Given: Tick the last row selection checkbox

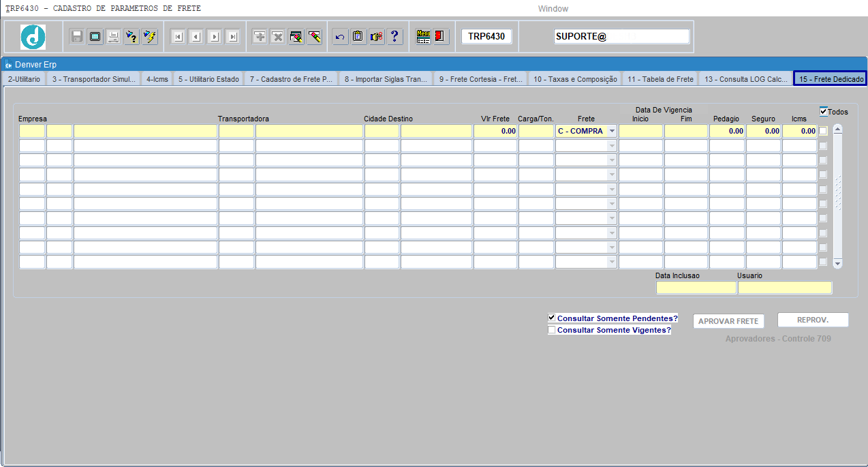Looking at the screenshot, I should click(x=823, y=262).
